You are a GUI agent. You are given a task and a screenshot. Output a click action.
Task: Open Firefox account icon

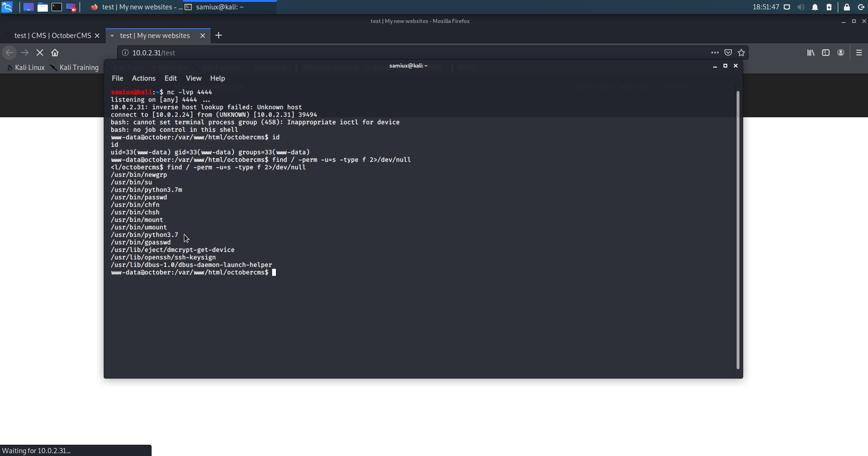coord(841,53)
